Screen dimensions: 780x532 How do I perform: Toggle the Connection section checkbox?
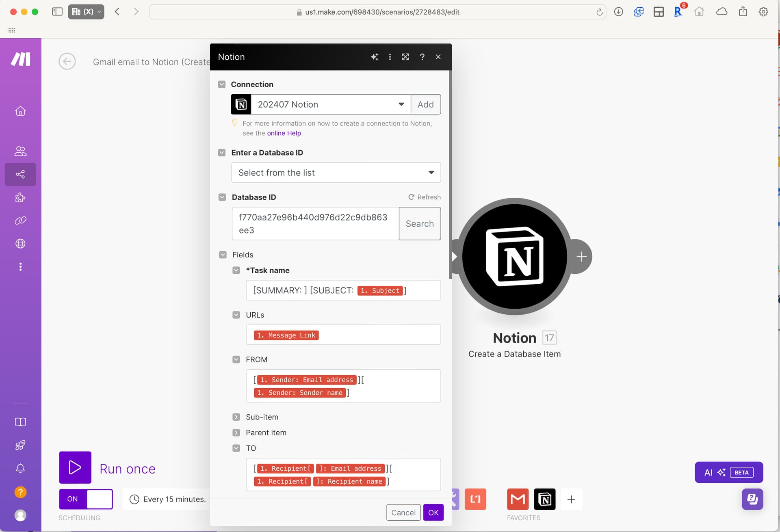click(x=222, y=84)
